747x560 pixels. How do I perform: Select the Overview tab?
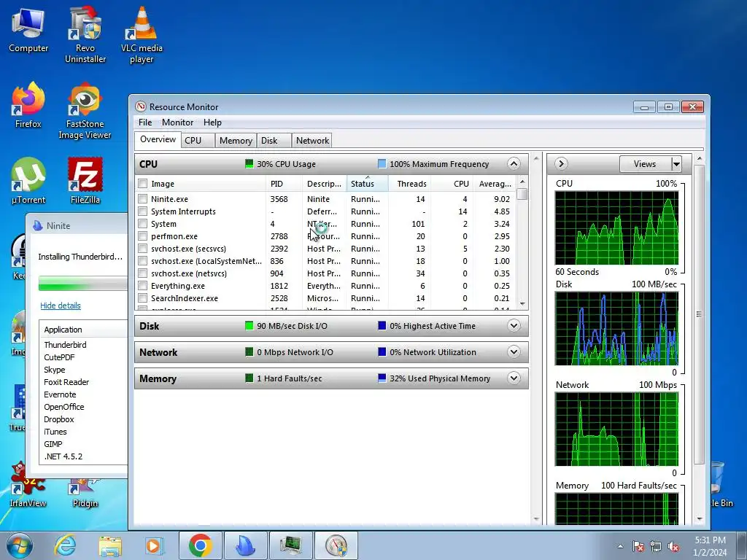pos(158,139)
